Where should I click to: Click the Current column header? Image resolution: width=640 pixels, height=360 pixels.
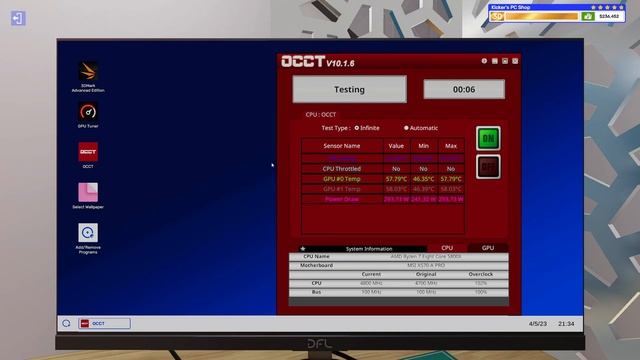click(371, 274)
